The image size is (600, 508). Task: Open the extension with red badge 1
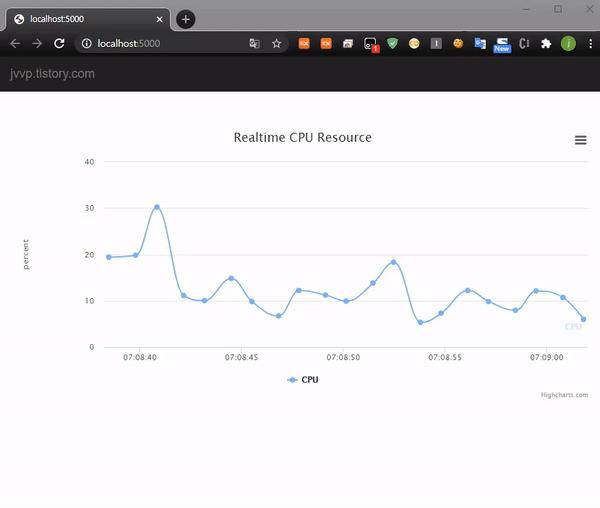click(371, 44)
